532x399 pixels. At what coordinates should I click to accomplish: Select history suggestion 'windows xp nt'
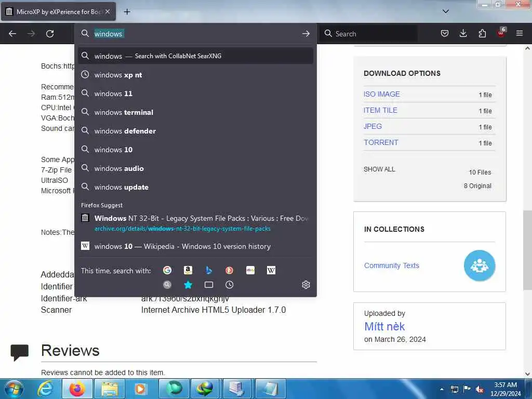pyautogui.click(x=195, y=75)
